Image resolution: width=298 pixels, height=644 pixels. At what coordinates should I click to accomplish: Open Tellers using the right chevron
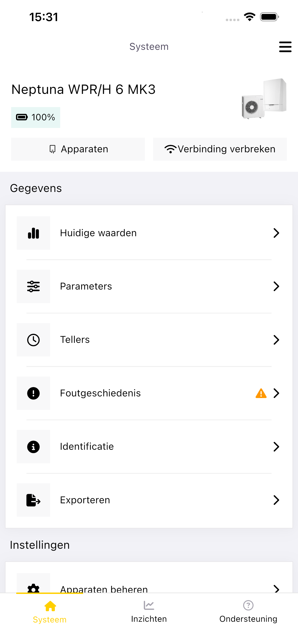276,340
